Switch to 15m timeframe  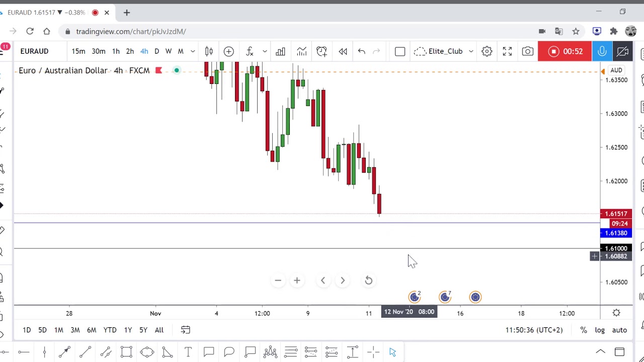78,51
